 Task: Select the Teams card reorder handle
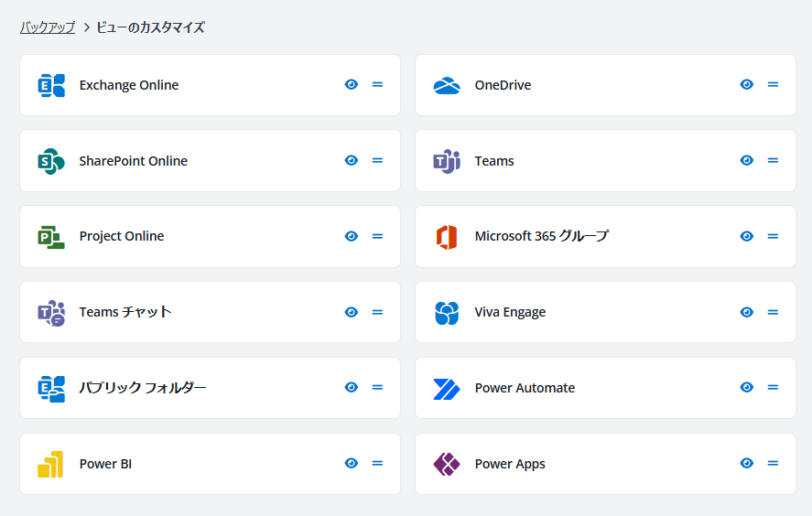pyautogui.click(x=773, y=160)
